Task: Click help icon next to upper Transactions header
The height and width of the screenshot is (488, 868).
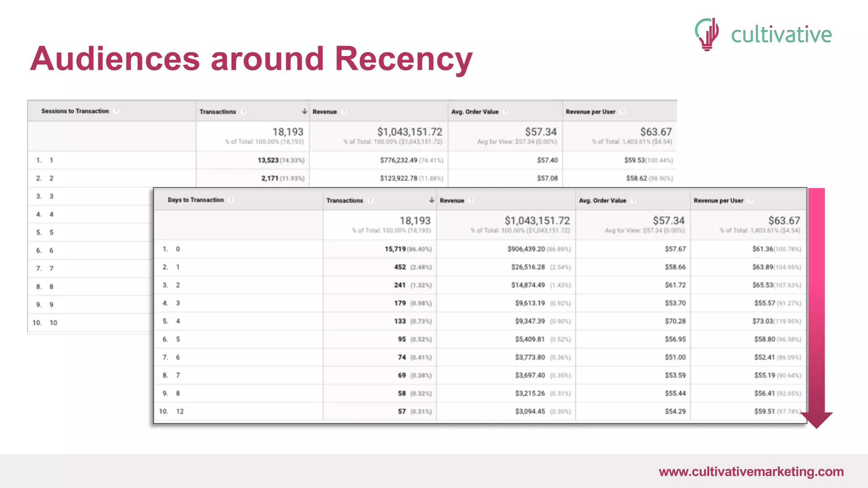Action: click(243, 112)
